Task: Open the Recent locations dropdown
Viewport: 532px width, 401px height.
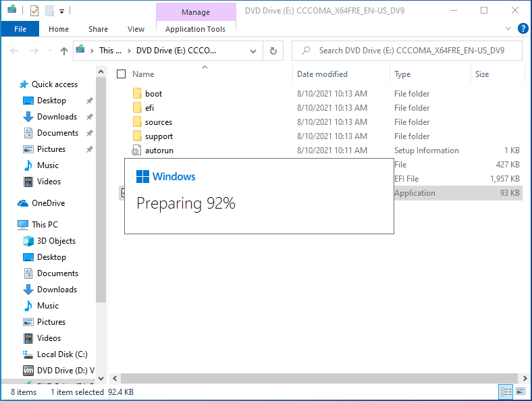Action: (50, 51)
